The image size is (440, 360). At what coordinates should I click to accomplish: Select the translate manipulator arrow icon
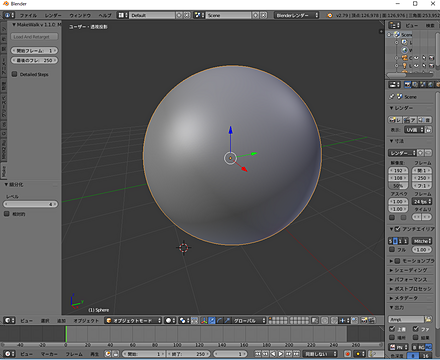click(212, 321)
